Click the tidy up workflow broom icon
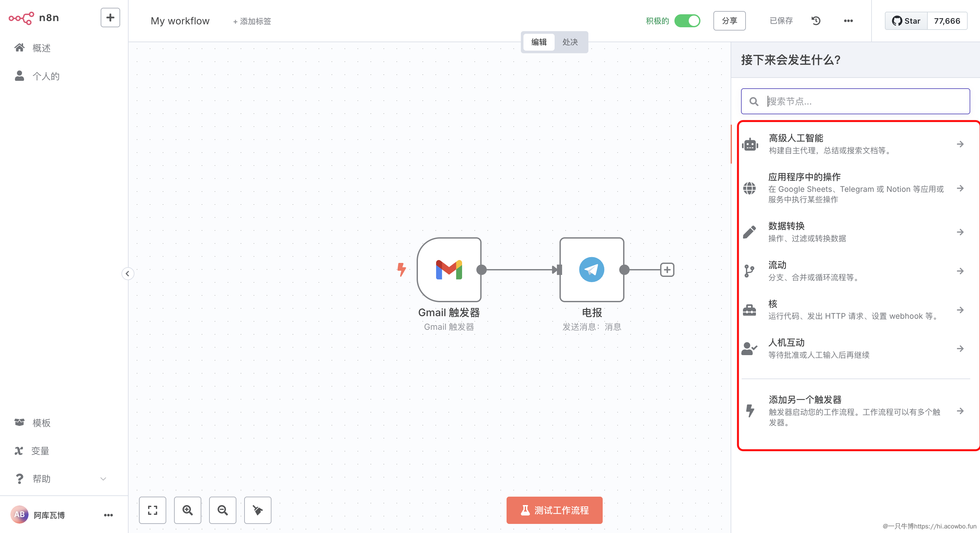The height and width of the screenshot is (533, 980). tap(258, 510)
